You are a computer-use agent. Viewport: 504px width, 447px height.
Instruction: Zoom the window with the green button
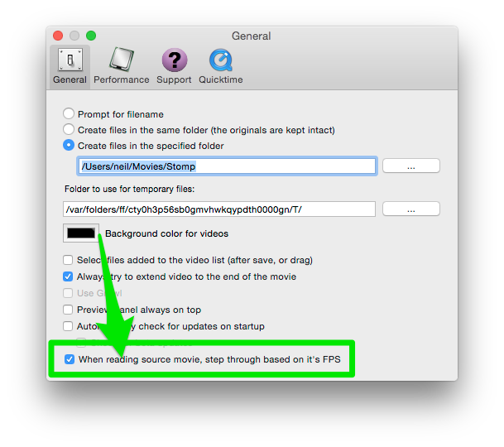(91, 36)
